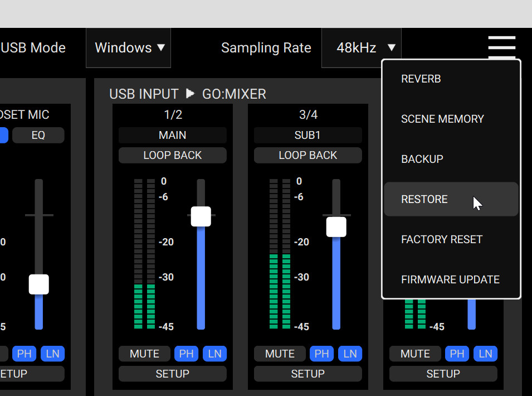The height and width of the screenshot is (396, 532).
Task: Toggle LOOP BACK on channel 1/2
Action: click(172, 155)
